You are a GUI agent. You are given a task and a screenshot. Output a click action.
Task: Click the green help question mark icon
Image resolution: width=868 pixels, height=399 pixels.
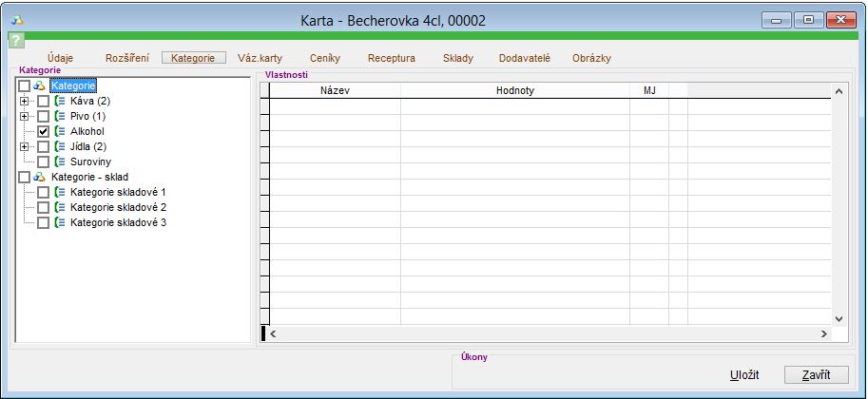pyautogui.click(x=15, y=40)
